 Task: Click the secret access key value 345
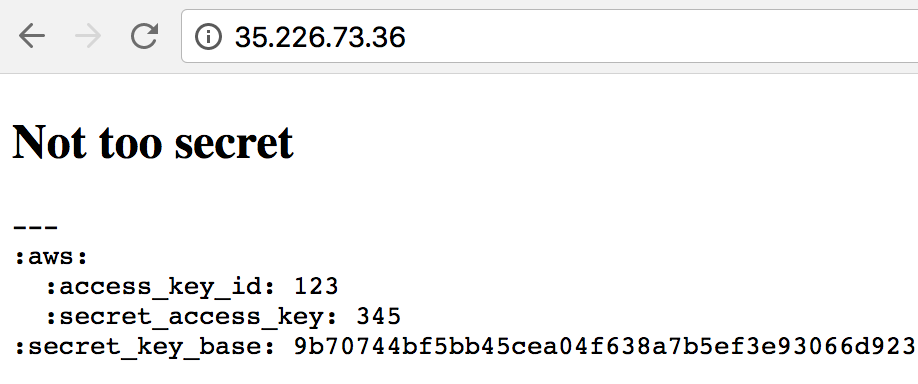point(378,317)
